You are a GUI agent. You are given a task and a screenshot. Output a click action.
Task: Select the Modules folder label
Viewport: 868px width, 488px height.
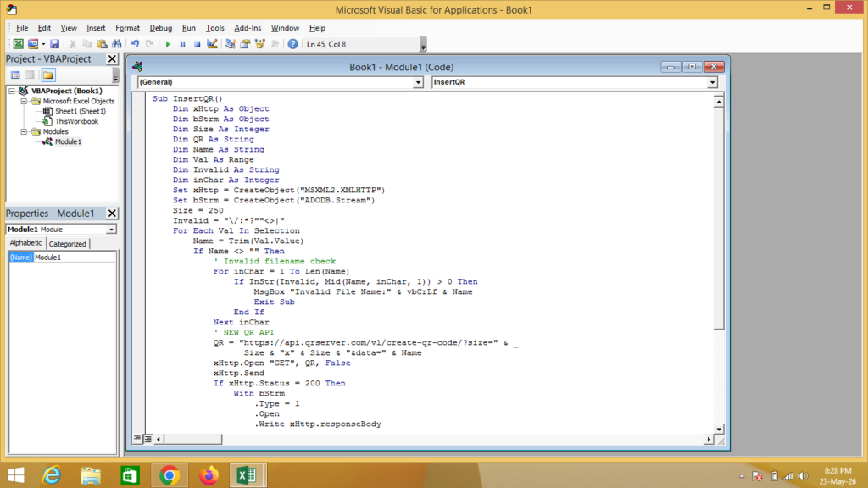click(x=55, y=131)
